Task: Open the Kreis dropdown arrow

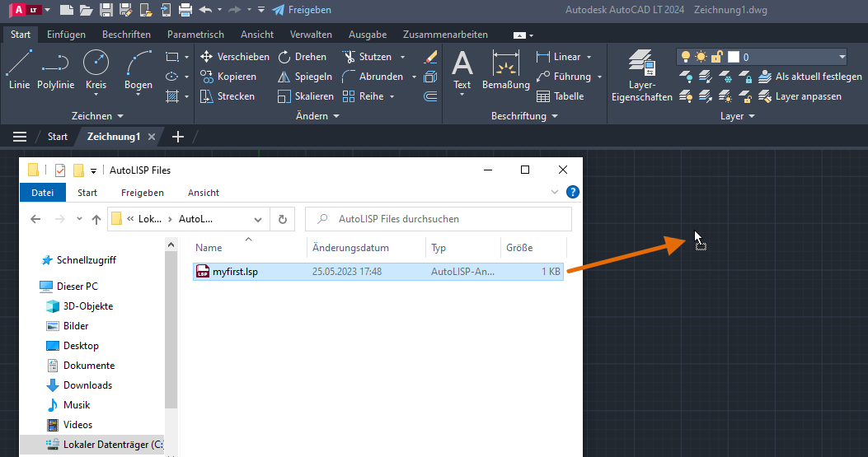Action: 96,96
